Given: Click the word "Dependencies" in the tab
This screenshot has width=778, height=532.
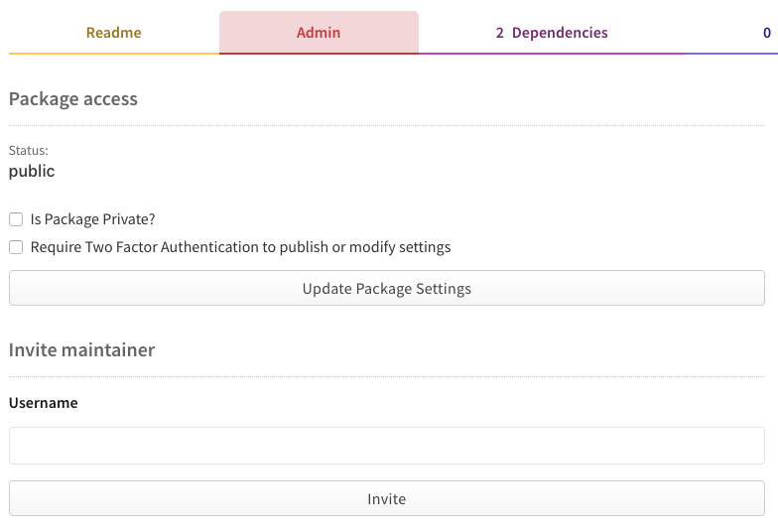Looking at the screenshot, I should point(560,33).
